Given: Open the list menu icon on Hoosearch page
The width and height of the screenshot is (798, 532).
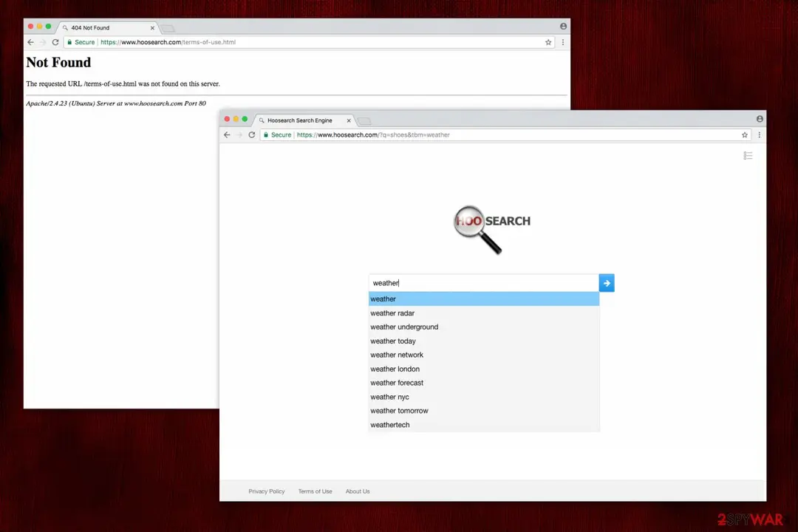Looking at the screenshot, I should tap(748, 156).
